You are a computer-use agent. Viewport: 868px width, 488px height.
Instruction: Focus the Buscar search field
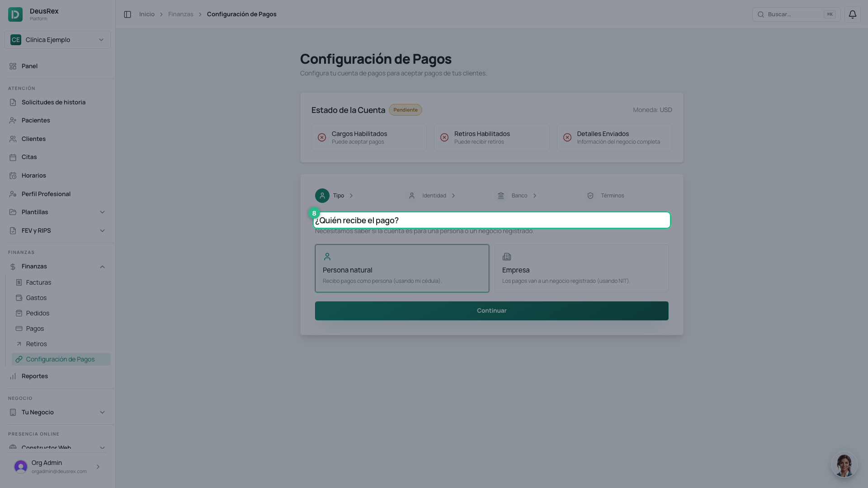point(796,14)
